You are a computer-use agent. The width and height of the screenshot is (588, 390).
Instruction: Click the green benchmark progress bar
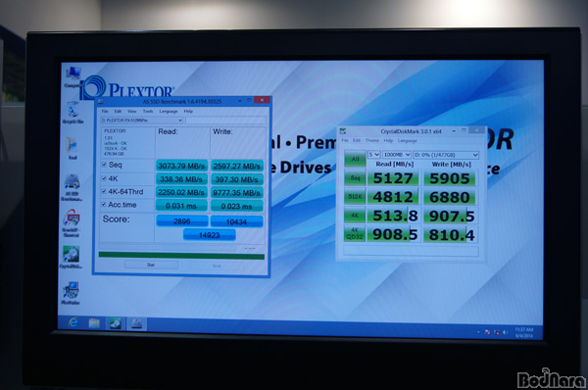pyautogui.click(x=181, y=256)
